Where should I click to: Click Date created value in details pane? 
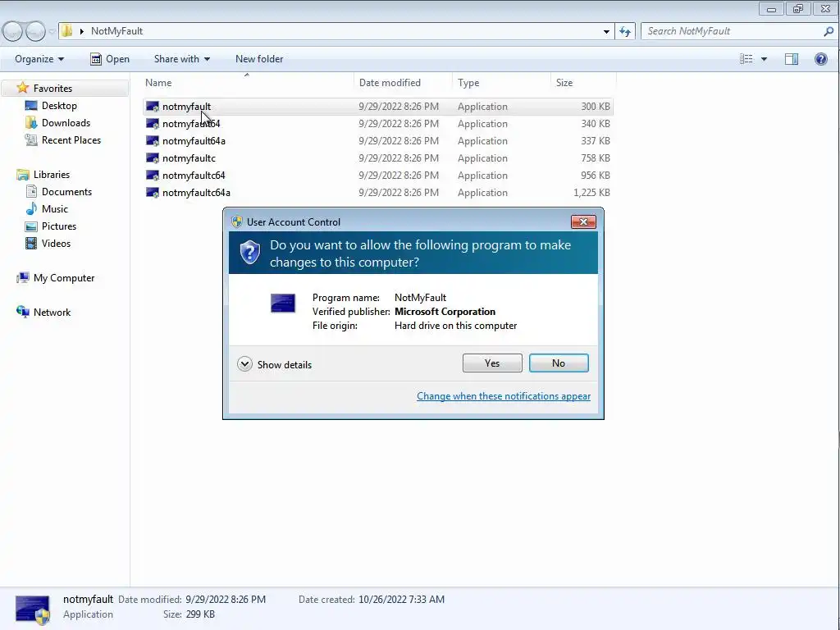(x=401, y=600)
